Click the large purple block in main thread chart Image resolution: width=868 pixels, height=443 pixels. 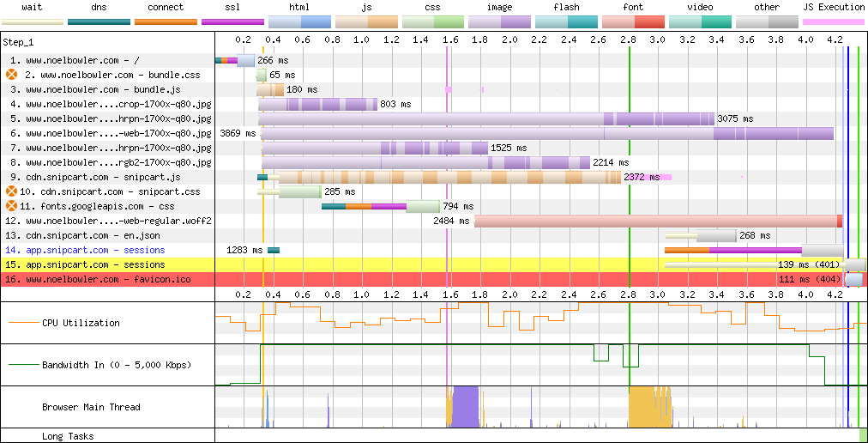(466, 407)
